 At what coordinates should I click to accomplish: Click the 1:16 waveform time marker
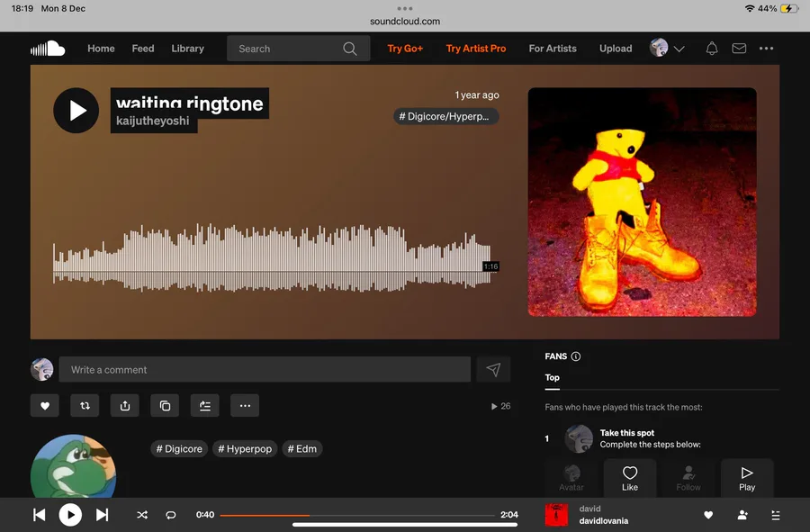click(490, 266)
